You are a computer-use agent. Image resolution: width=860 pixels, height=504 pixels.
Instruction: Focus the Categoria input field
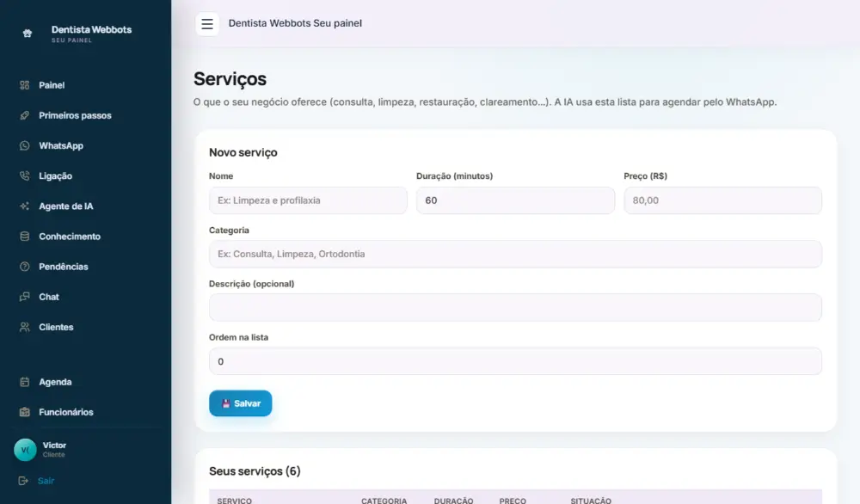pyautogui.click(x=515, y=254)
